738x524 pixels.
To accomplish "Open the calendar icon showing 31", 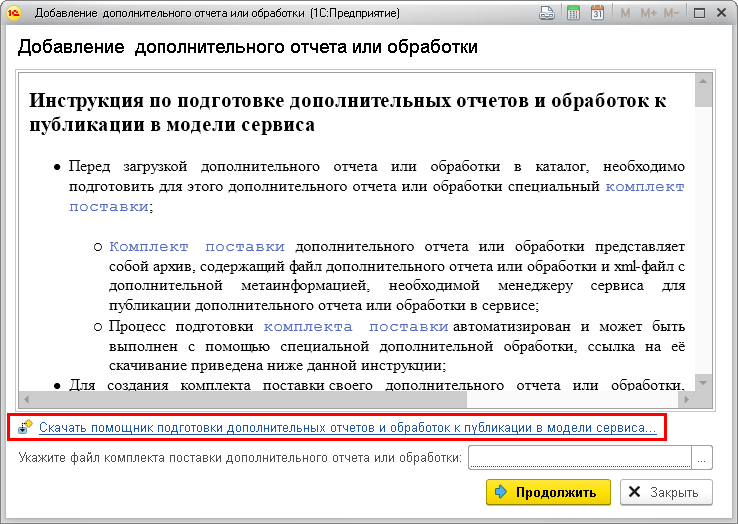I will point(597,14).
